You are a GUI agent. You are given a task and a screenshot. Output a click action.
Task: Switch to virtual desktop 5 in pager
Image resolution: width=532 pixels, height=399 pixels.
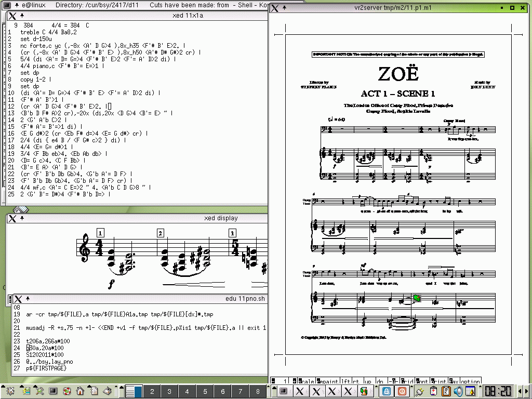(x=205, y=392)
